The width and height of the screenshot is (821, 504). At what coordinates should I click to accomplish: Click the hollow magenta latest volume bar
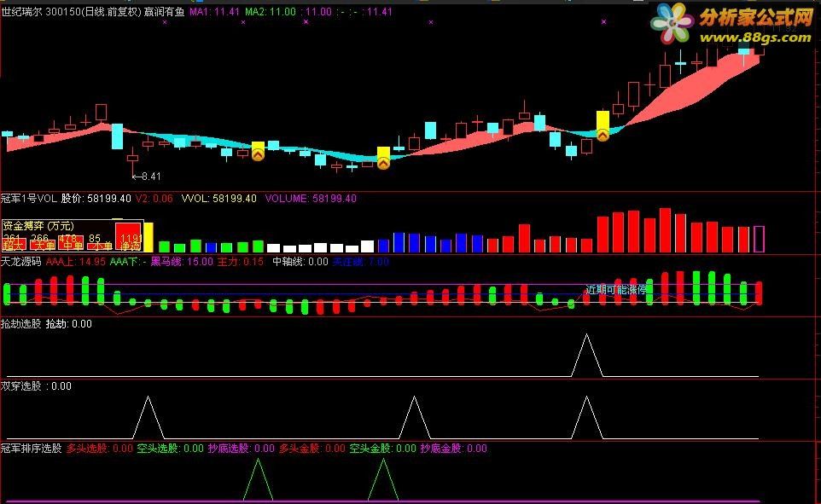(x=759, y=239)
